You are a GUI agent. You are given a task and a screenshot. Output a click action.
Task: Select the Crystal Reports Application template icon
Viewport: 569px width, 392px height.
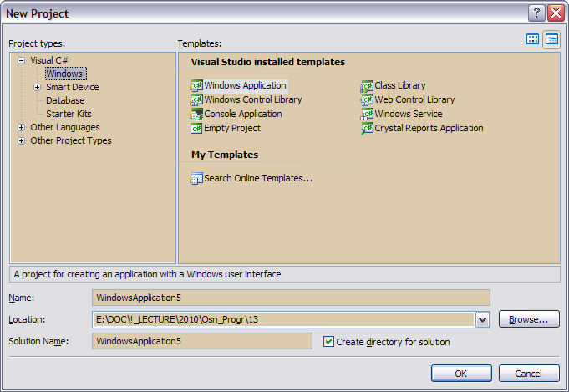tap(367, 128)
